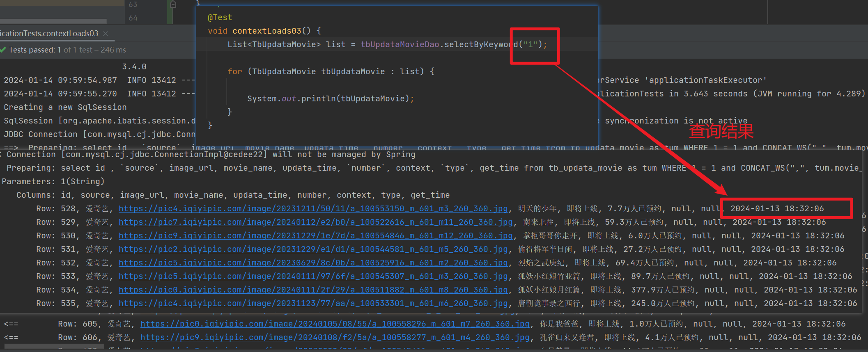Open the image link in Row 533
868x352 pixels.
pyautogui.click(x=313, y=277)
